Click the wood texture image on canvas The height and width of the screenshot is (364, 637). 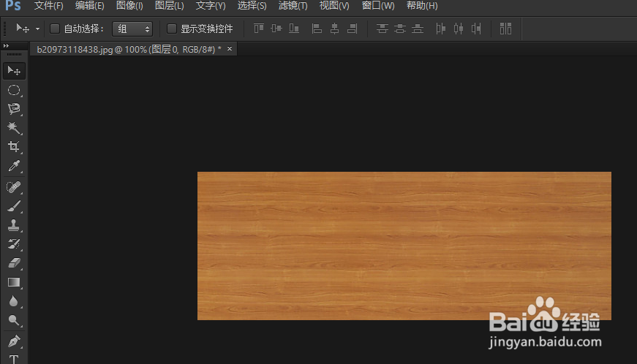pos(404,246)
